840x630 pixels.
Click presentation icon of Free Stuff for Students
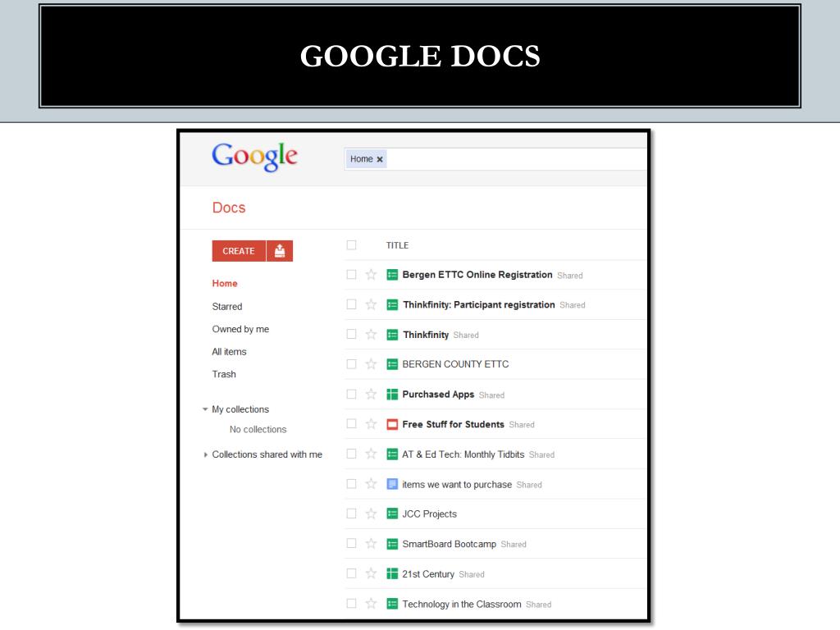click(x=392, y=424)
